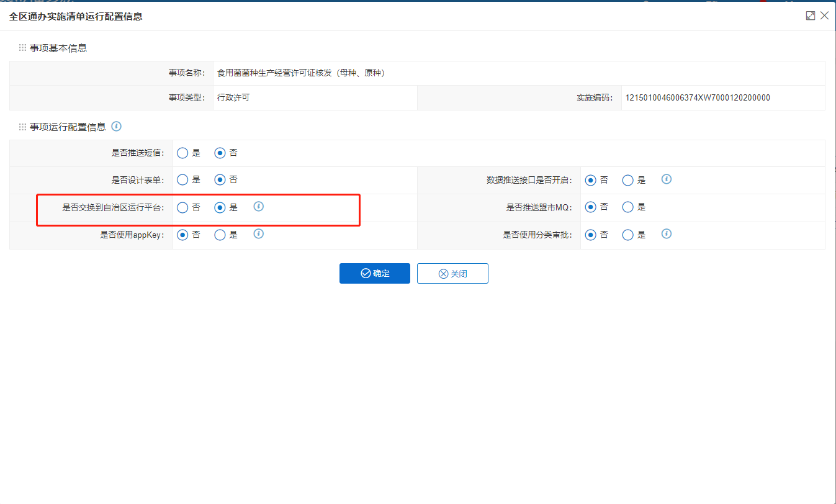
Task: Click info icon for 数据推送接口是否开启
Action: tap(667, 179)
